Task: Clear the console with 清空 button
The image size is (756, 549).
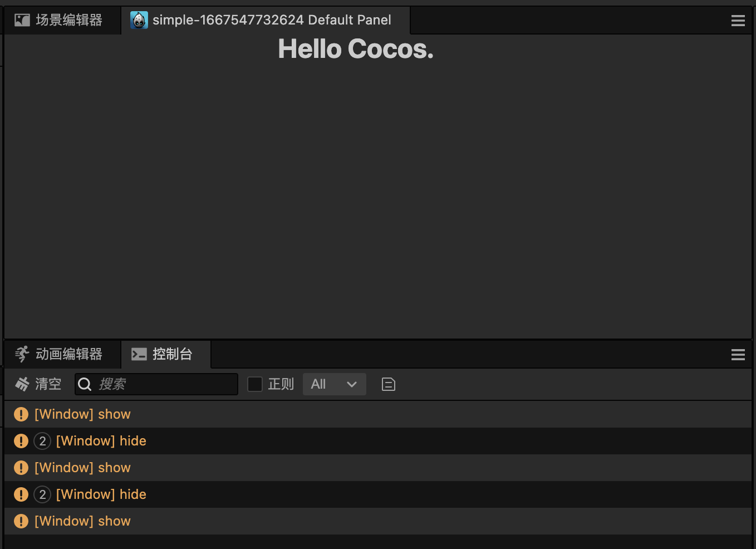Action: 38,384
